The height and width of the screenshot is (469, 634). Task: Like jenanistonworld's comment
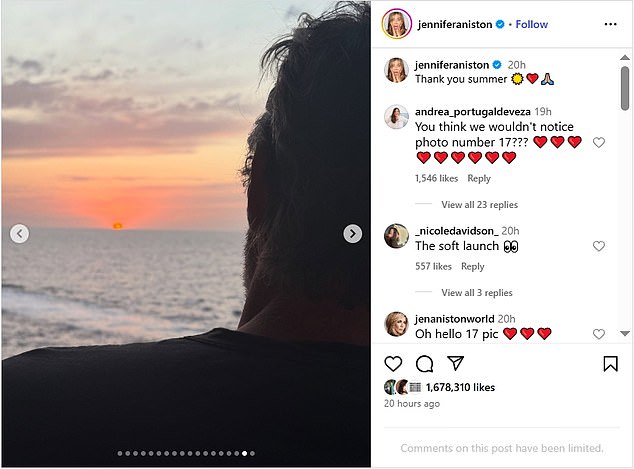pyautogui.click(x=599, y=334)
